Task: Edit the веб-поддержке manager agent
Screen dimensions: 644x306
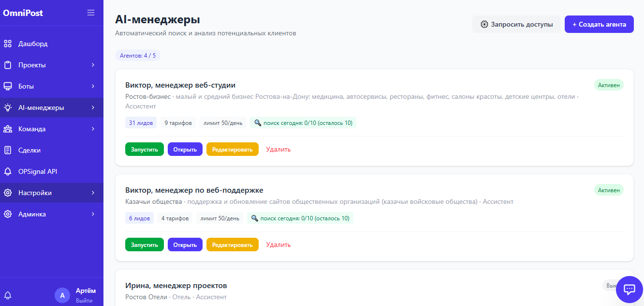Action: pyautogui.click(x=233, y=245)
